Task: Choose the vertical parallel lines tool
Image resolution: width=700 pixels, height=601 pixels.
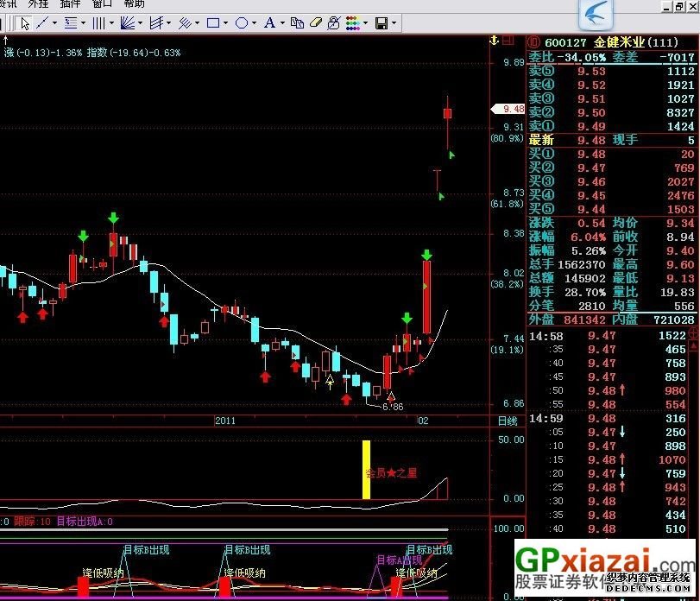Action: pyautogui.click(x=98, y=23)
